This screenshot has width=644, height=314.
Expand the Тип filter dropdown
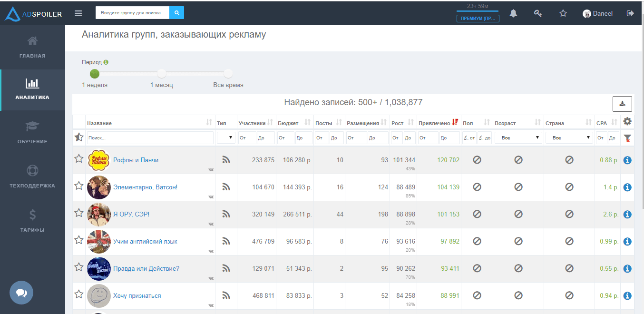tap(226, 138)
